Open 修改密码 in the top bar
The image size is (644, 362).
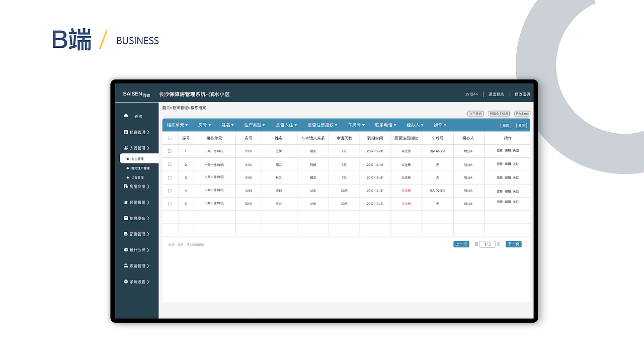tap(522, 94)
